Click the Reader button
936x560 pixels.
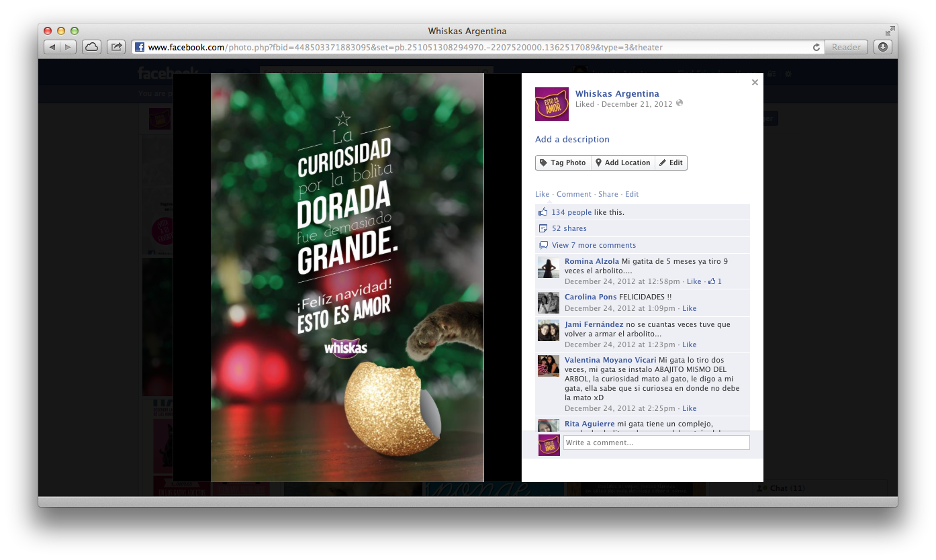(x=846, y=47)
